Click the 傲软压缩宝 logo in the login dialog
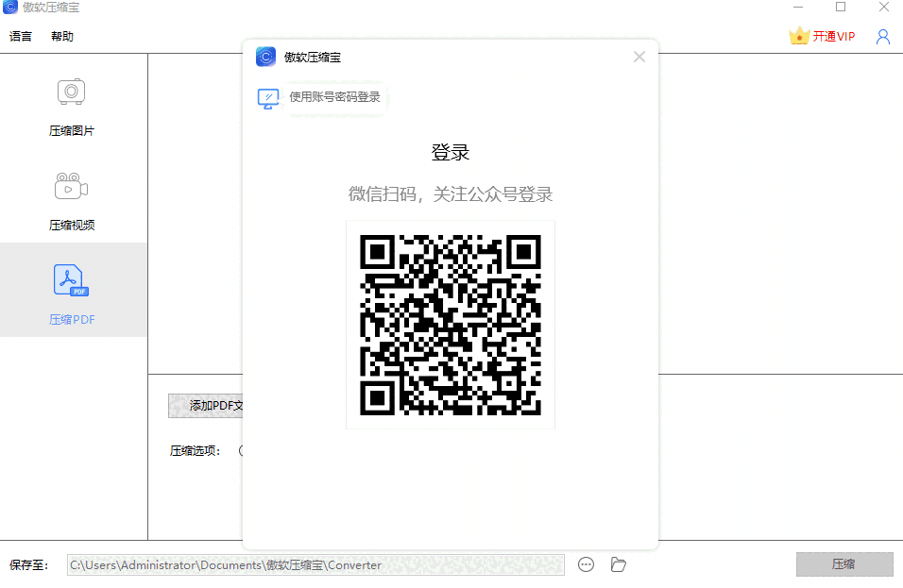 click(265, 57)
